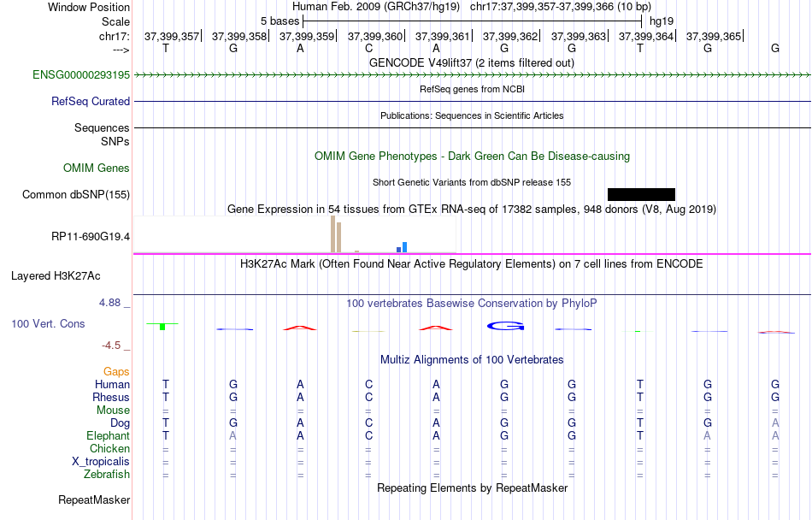
Task: Click the green arrowed ENSG00000293195 gene line
Action: [x=472, y=75]
